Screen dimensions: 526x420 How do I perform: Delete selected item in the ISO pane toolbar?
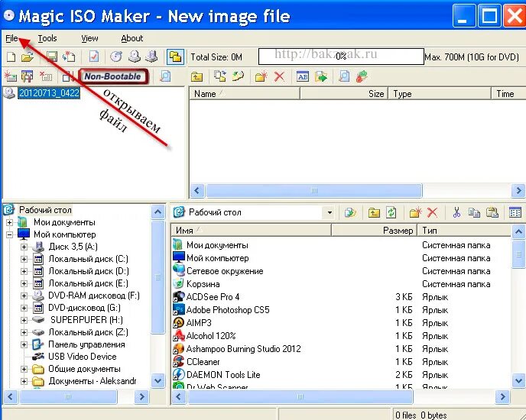(x=280, y=76)
